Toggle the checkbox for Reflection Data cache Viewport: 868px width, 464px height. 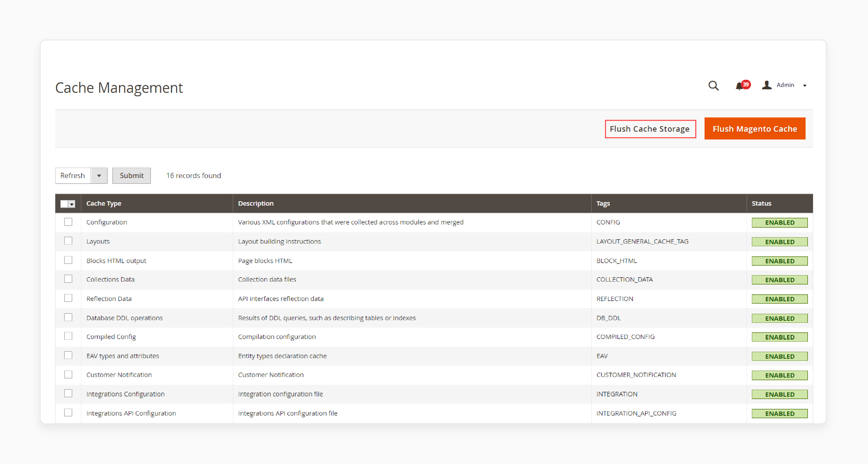coord(67,298)
